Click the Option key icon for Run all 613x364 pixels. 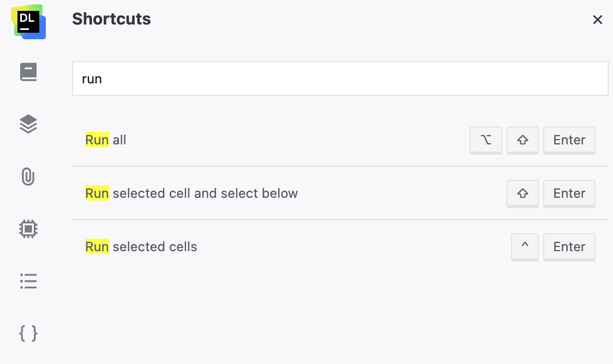485,140
